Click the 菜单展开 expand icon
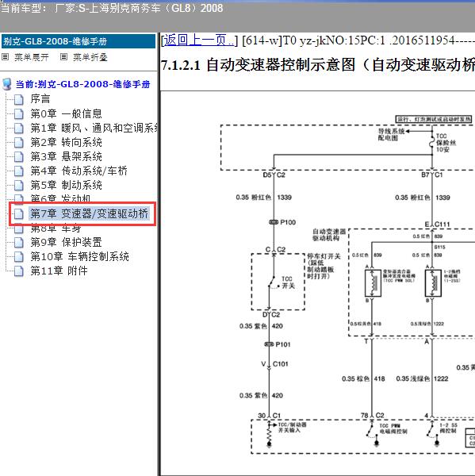475x476 pixels. click(6, 57)
